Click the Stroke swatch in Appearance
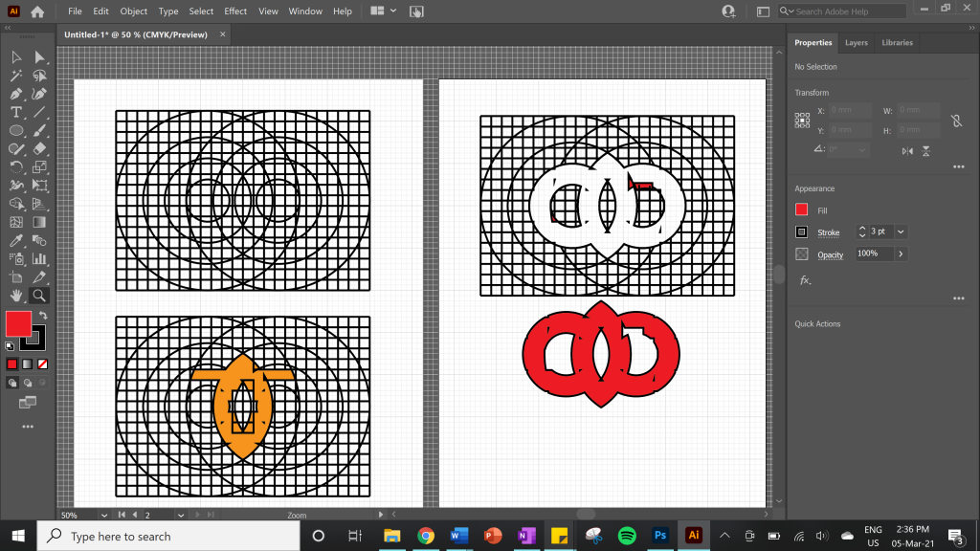980x551 pixels. pyautogui.click(x=801, y=231)
